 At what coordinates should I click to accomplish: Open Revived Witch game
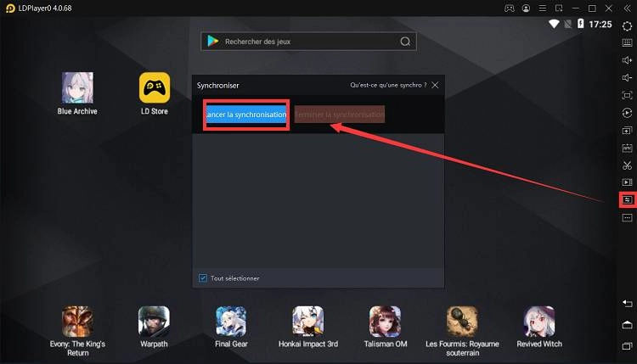tap(539, 322)
